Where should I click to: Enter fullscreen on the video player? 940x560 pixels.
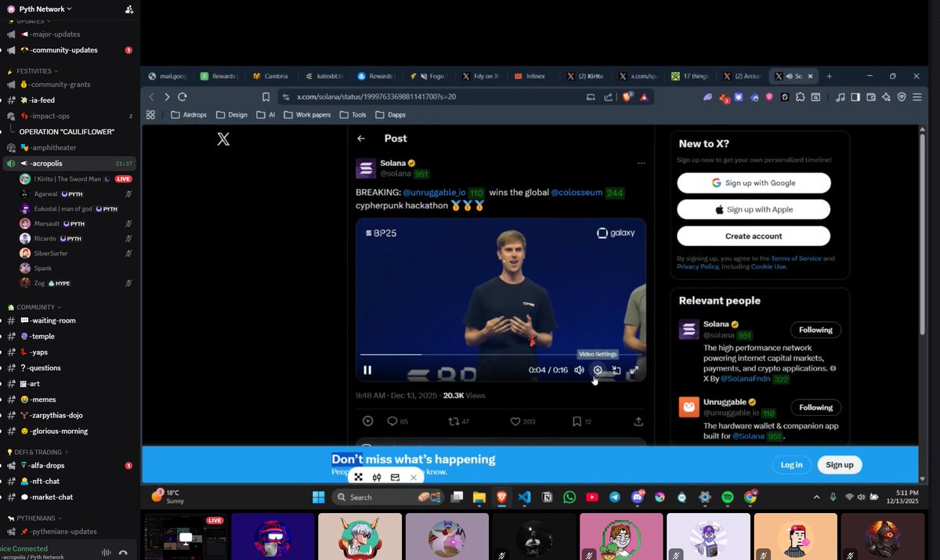[x=634, y=370]
